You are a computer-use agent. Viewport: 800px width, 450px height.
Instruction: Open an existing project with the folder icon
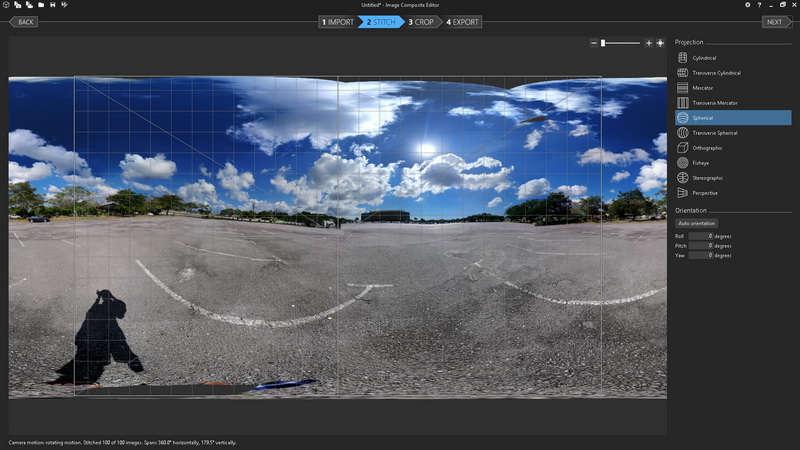tap(41, 5)
